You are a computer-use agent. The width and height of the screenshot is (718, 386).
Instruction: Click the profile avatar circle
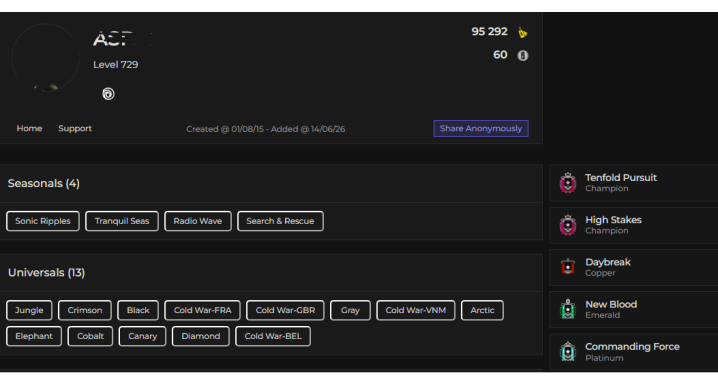pyautogui.click(x=45, y=58)
